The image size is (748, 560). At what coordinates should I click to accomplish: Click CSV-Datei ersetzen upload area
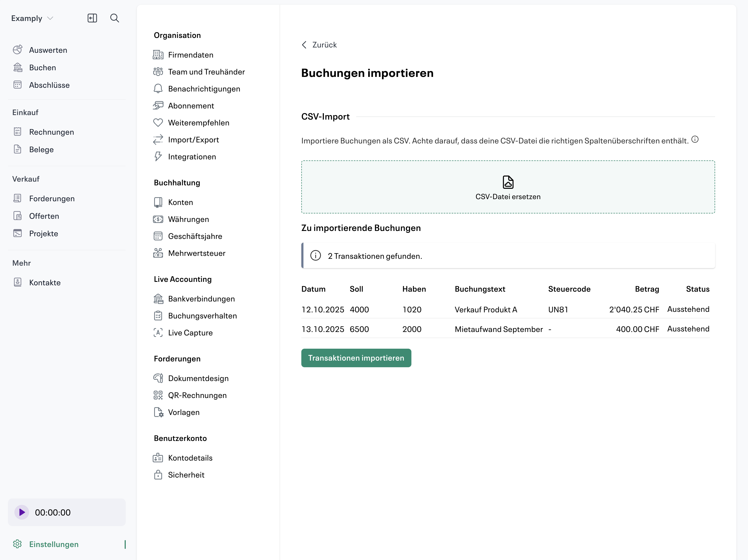coord(508,187)
